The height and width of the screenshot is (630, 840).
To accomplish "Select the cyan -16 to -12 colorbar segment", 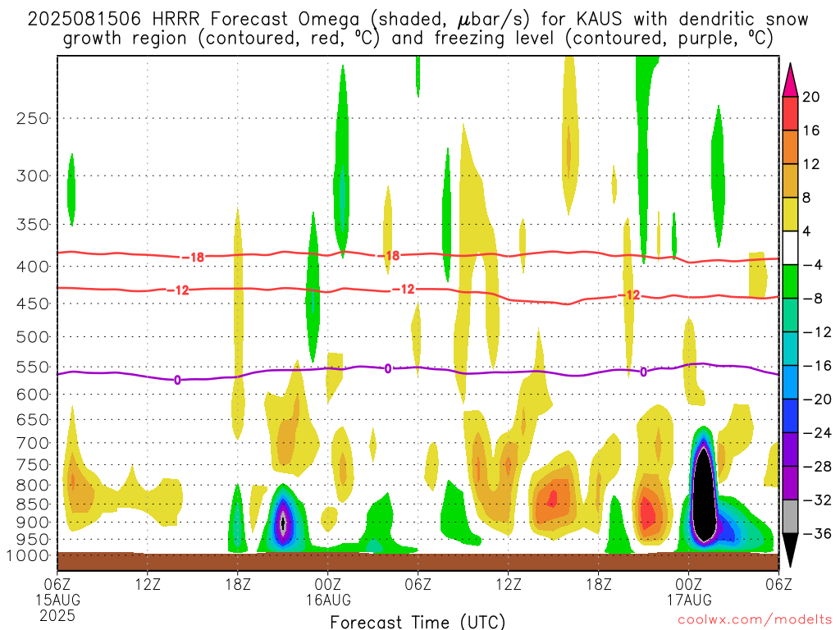I will click(790, 349).
